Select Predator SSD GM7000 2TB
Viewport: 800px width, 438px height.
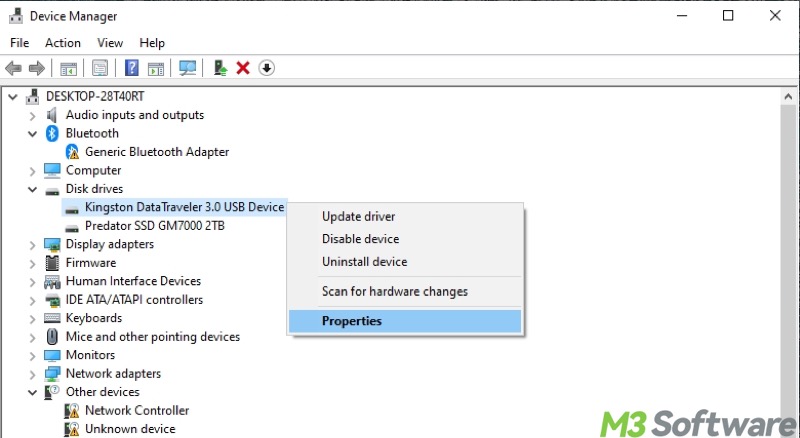(x=155, y=226)
